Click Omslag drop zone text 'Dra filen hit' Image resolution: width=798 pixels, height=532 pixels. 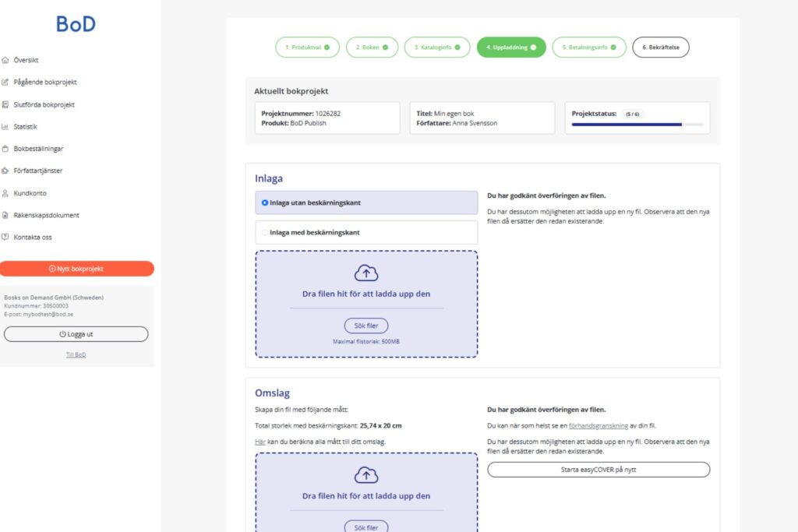coord(366,496)
